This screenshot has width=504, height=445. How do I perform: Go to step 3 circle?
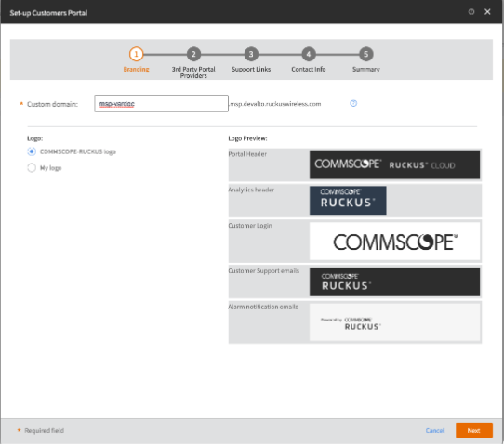[251, 54]
